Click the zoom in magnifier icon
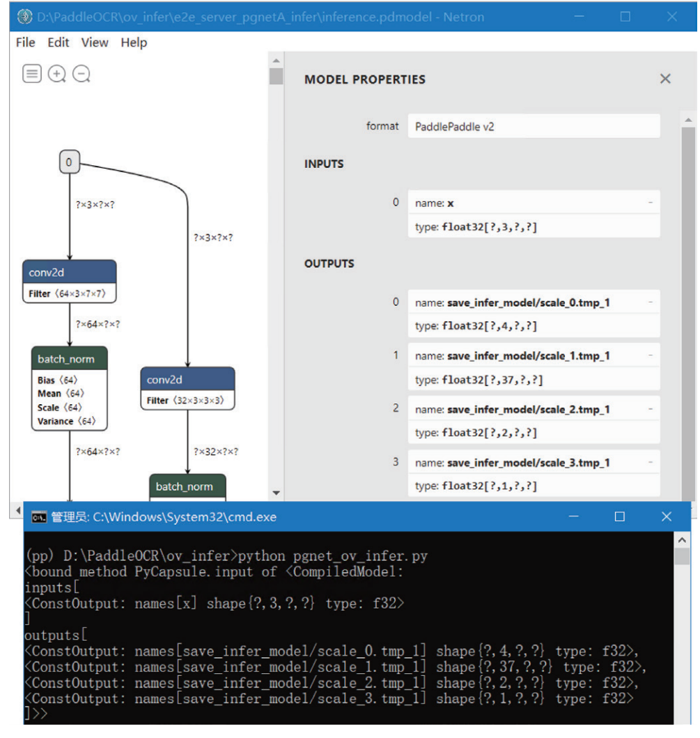Screen dimensions: 700x738 57,74
